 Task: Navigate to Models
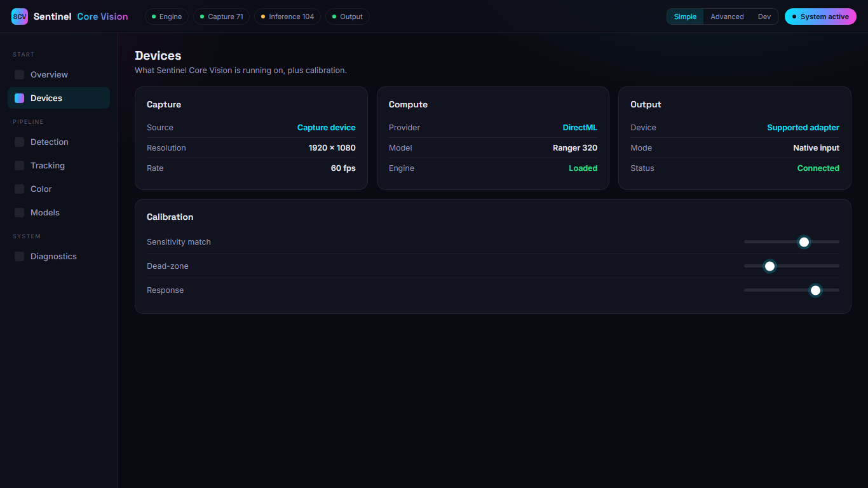(58, 212)
